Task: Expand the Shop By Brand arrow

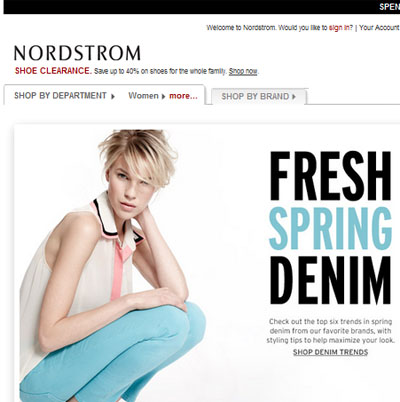Action: pyautogui.click(x=294, y=97)
